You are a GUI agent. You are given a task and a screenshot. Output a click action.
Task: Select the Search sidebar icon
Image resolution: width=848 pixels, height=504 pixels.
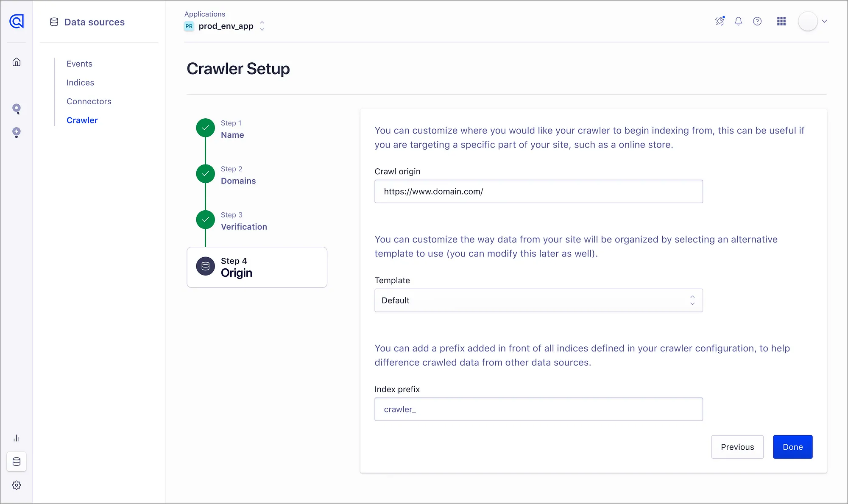pos(17,109)
